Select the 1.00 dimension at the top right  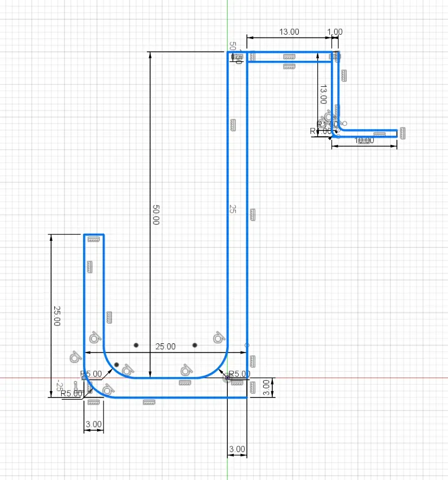click(335, 32)
